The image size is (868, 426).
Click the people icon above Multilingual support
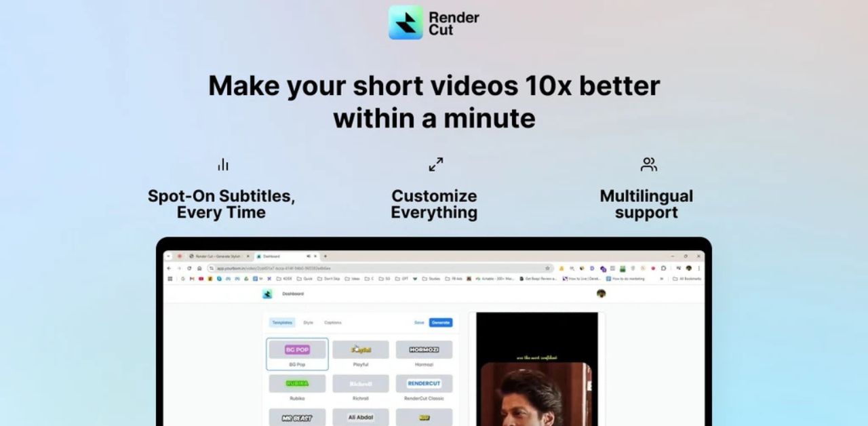tap(649, 164)
